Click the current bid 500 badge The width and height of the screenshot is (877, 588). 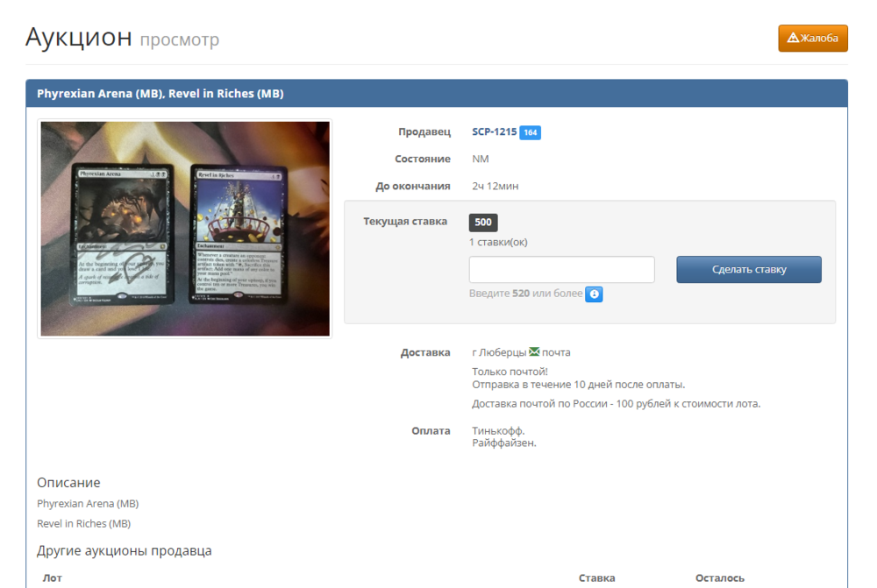coord(483,223)
